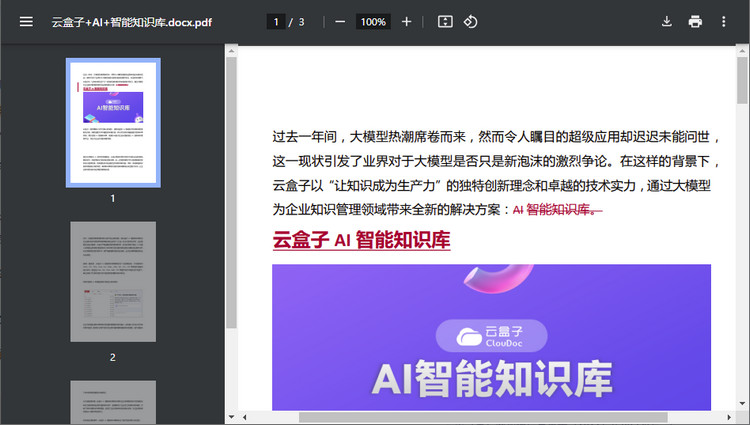The image size is (750, 425).
Task: Click the document vertical scrollbar thumb
Action: pyautogui.click(x=742, y=80)
